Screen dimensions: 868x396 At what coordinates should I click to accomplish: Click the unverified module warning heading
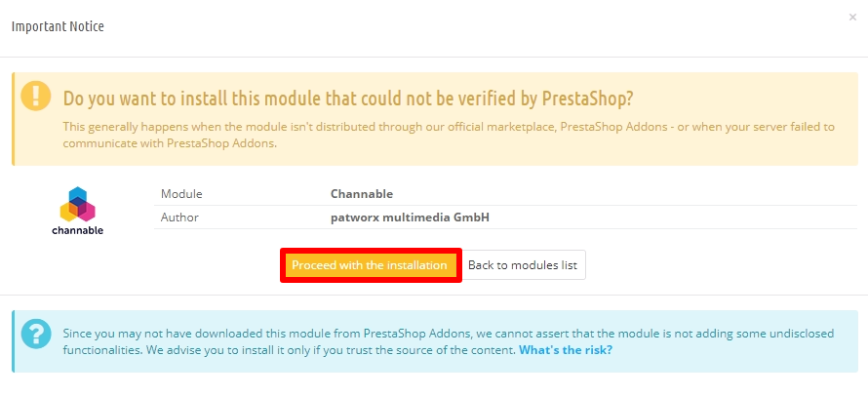348,99
